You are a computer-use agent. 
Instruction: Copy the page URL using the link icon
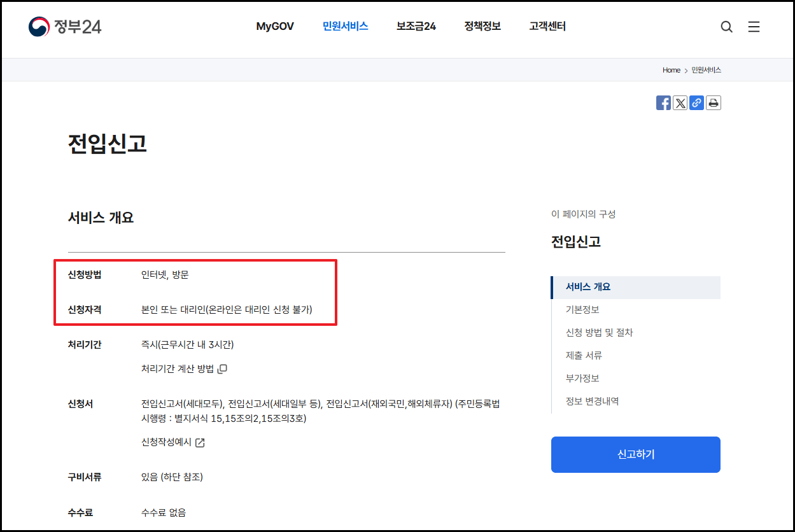(x=696, y=102)
